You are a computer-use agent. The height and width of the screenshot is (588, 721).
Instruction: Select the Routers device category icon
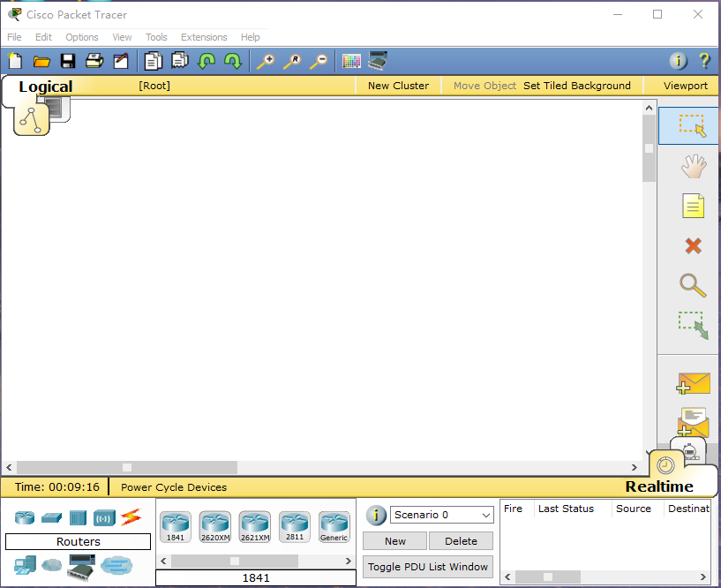(x=25, y=517)
